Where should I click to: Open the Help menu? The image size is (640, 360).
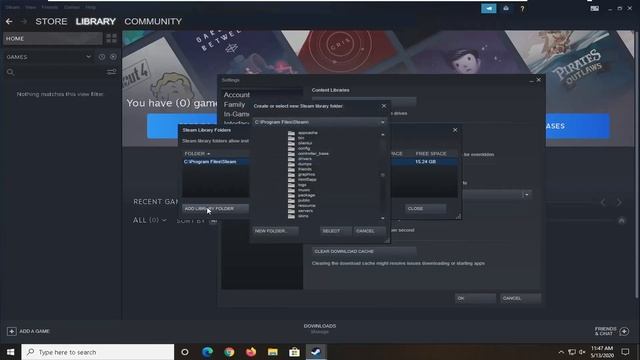[x=90, y=7]
